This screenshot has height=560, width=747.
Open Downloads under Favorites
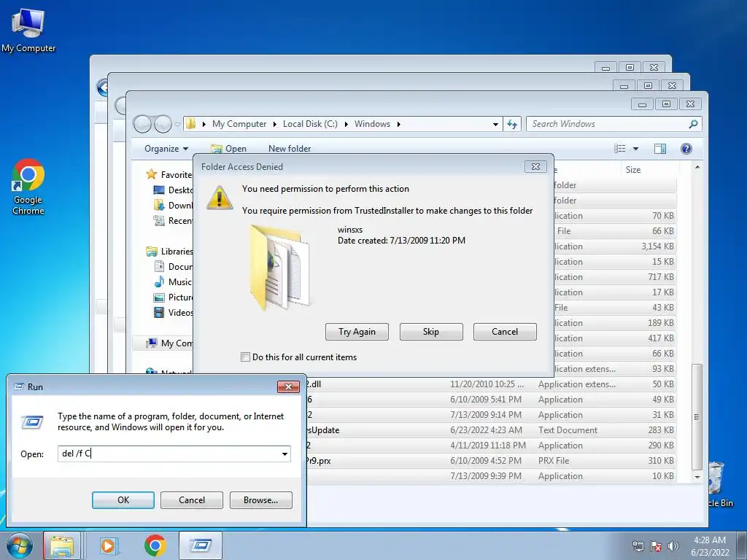(173, 205)
